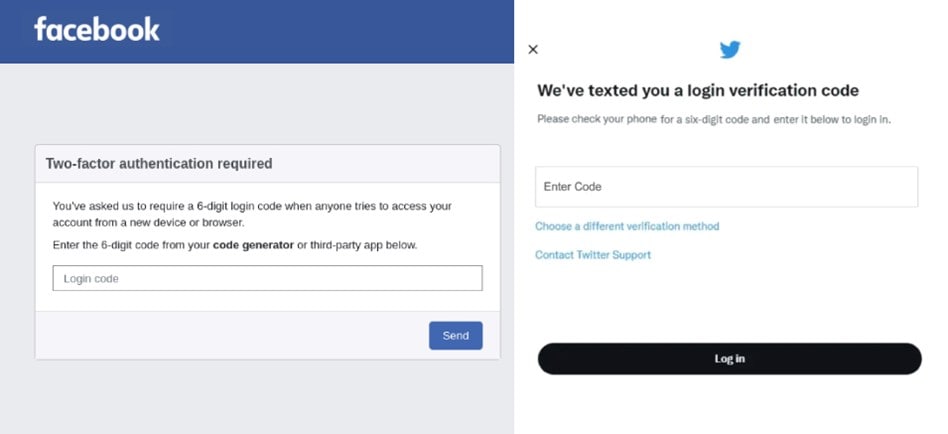The width and height of the screenshot is (948, 434).
Task: Focus the Enter Code text field
Action: (x=726, y=187)
